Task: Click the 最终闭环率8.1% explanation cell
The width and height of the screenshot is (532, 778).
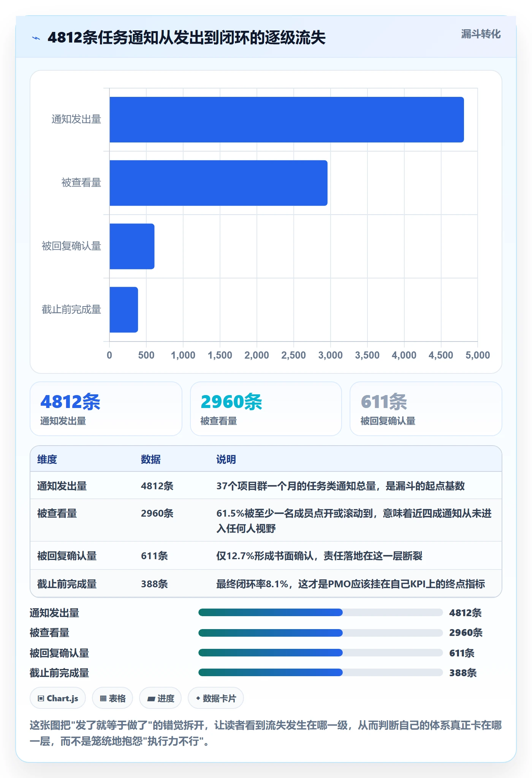Action: [x=351, y=584]
